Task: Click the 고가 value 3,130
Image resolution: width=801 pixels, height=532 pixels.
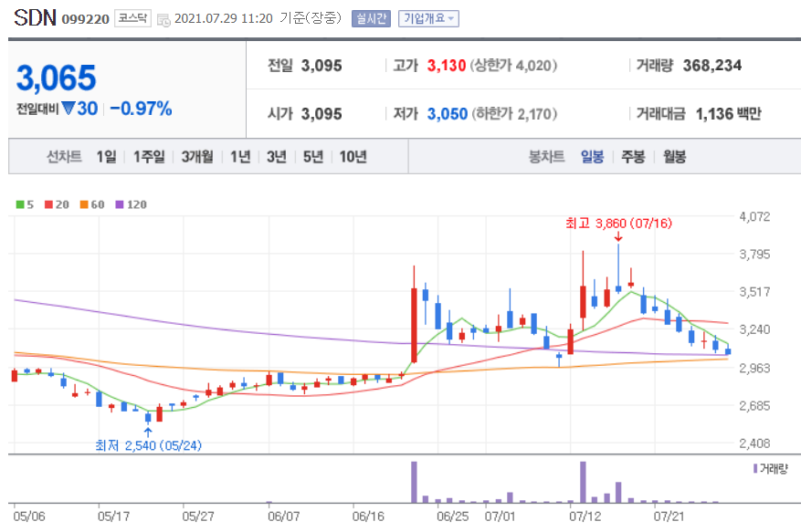Action: [x=447, y=66]
